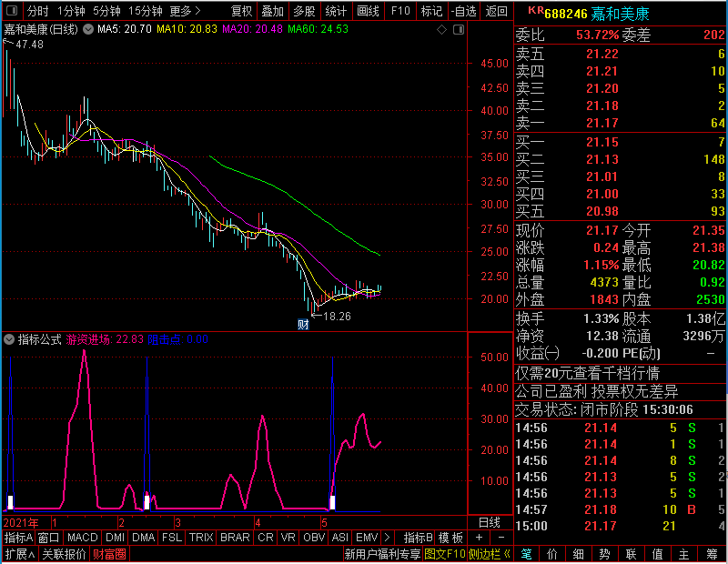Viewport: 728px width, 564px height.
Task: Switch to the ASI indicator
Action: point(339,538)
